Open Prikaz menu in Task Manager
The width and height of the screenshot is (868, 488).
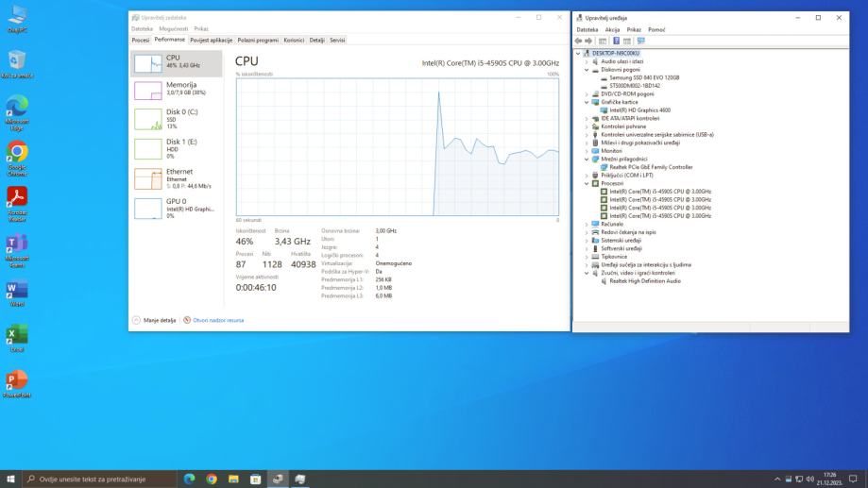[x=201, y=28]
